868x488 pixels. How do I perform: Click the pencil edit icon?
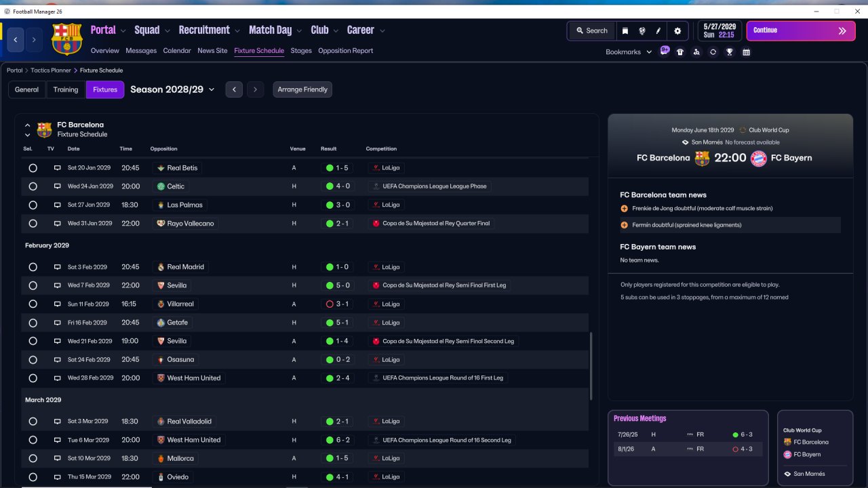pyautogui.click(x=658, y=30)
